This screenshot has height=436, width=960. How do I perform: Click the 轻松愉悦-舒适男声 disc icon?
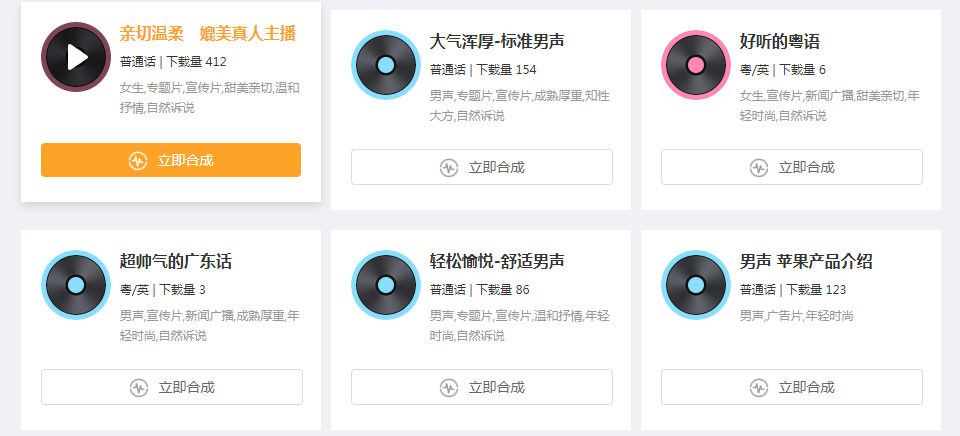click(386, 285)
